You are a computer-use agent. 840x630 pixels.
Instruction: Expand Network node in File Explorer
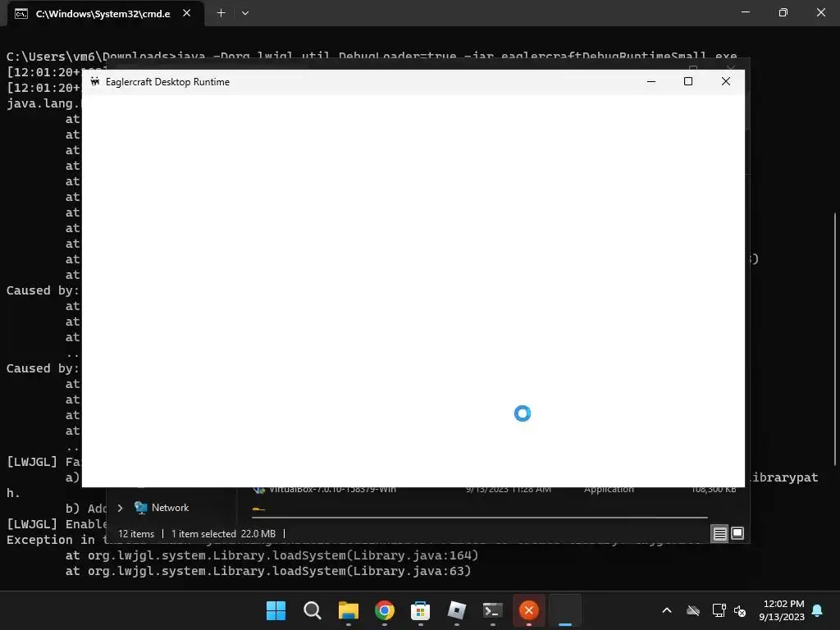(120, 508)
